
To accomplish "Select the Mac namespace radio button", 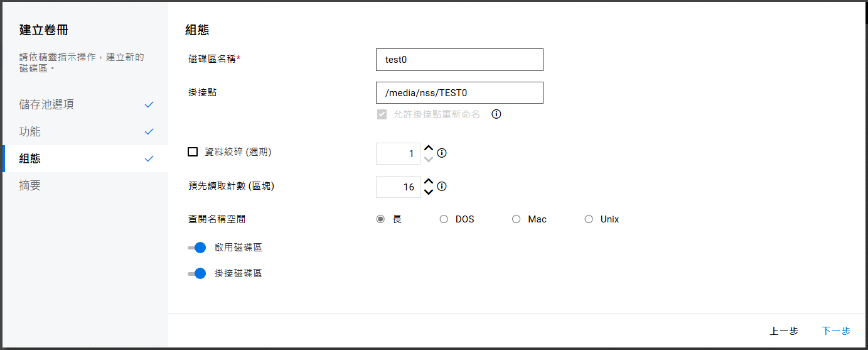I will pos(516,219).
